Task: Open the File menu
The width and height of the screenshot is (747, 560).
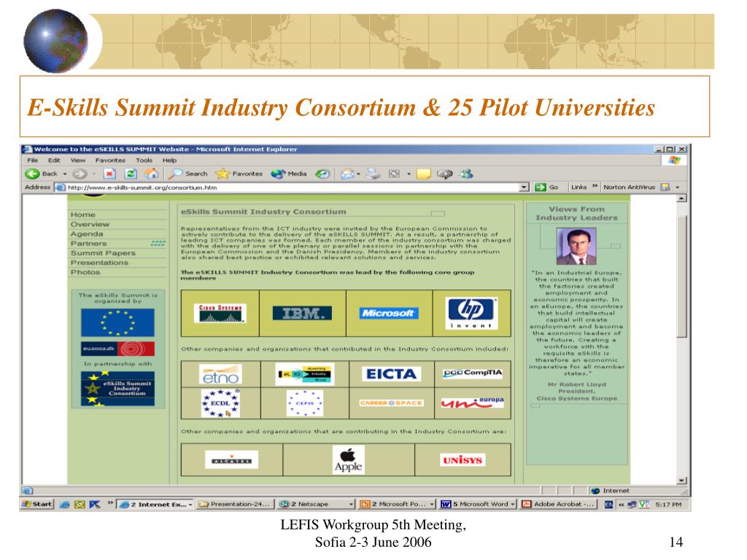Action: click(32, 160)
